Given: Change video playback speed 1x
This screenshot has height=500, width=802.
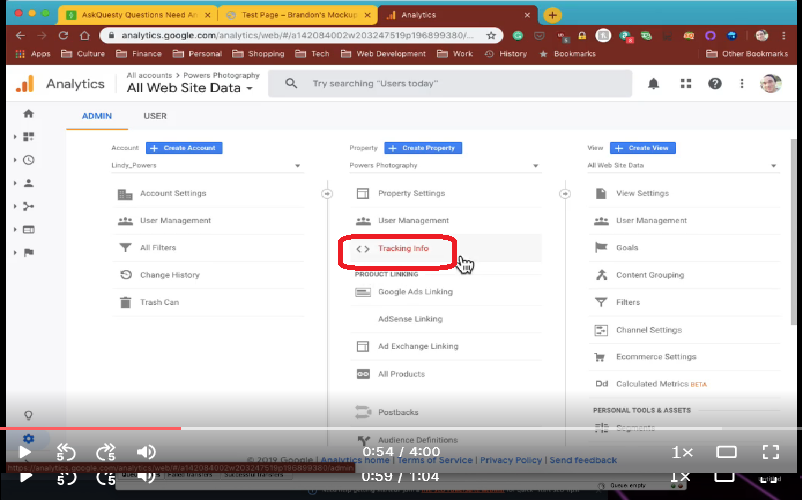Looking at the screenshot, I should click(x=682, y=452).
